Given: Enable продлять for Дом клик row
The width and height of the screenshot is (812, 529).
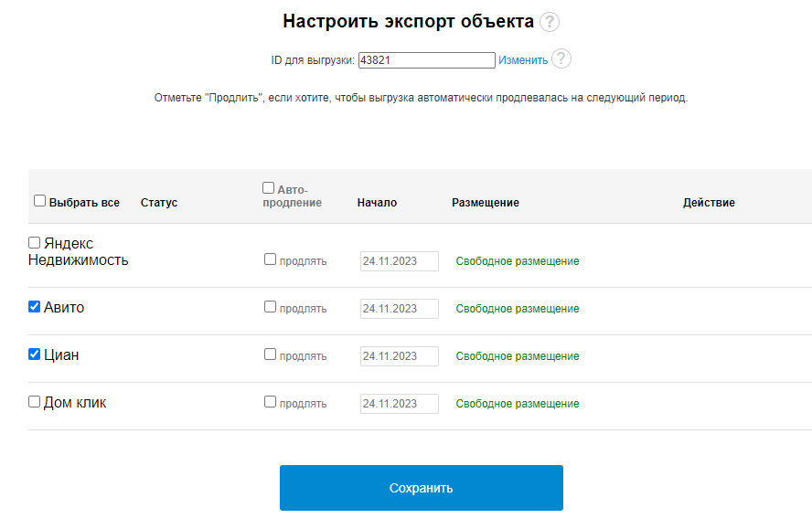Looking at the screenshot, I should pos(270,402).
